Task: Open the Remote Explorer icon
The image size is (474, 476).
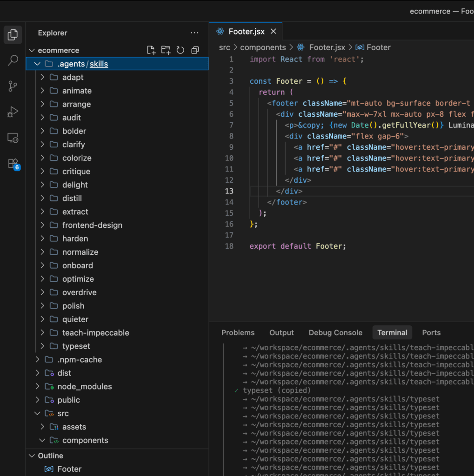Action: [x=13, y=138]
